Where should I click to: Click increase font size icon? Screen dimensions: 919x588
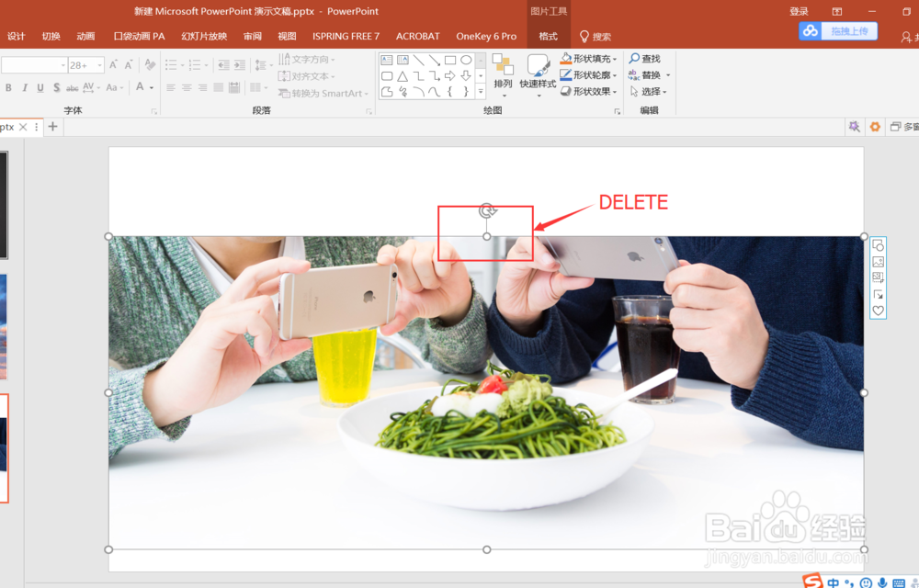114,64
